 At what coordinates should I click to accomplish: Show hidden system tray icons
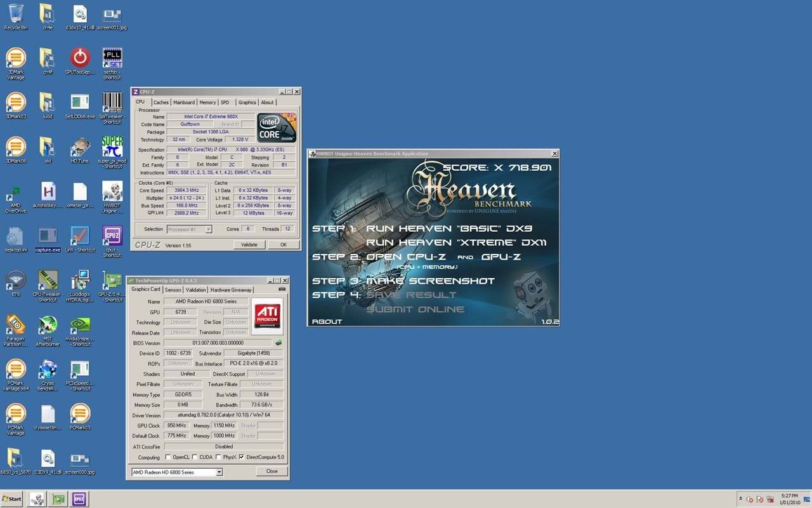(740, 499)
